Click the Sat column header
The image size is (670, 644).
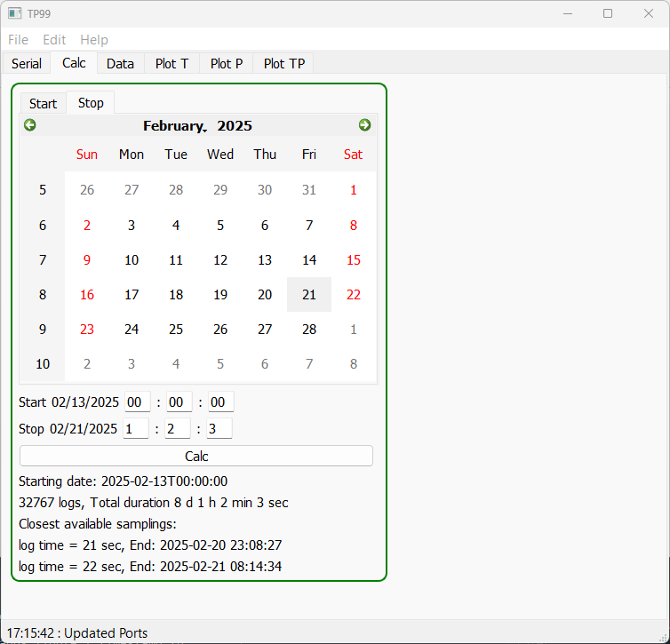(x=354, y=155)
